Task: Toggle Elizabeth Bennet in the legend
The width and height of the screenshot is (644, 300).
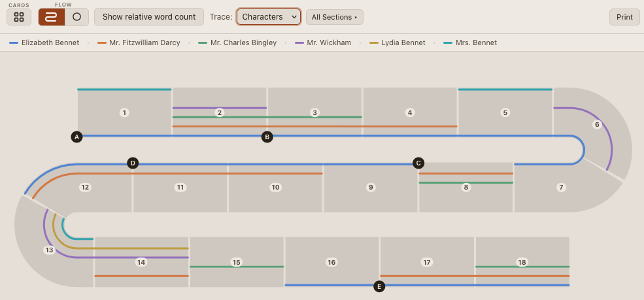Action: click(44, 42)
